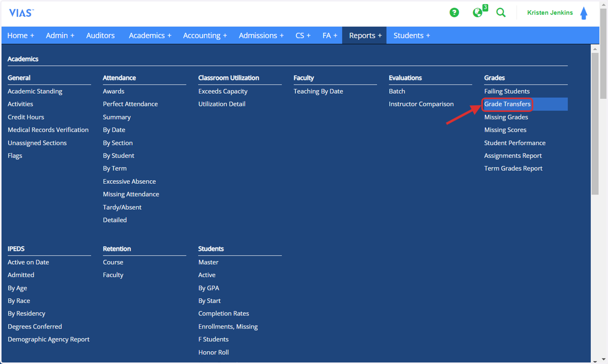The image size is (608, 364).
Task: Expand the Accounting menu
Action: tap(205, 35)
